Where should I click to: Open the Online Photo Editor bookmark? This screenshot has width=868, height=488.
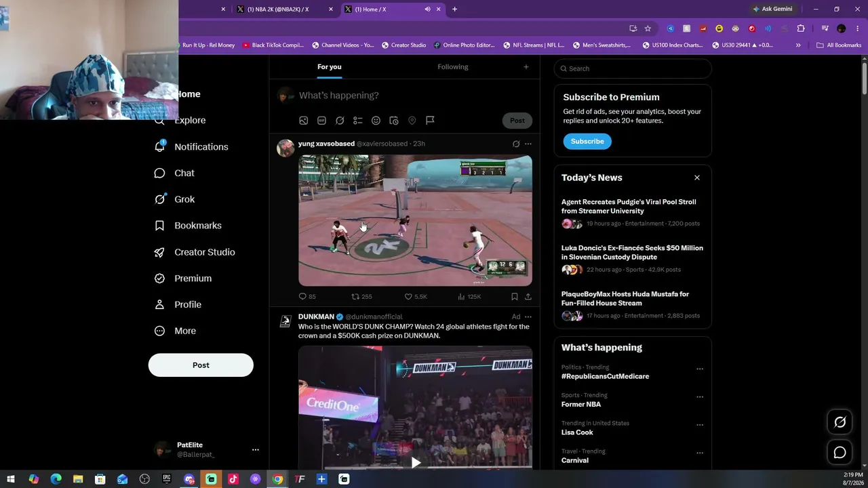[x=464, y=45]
